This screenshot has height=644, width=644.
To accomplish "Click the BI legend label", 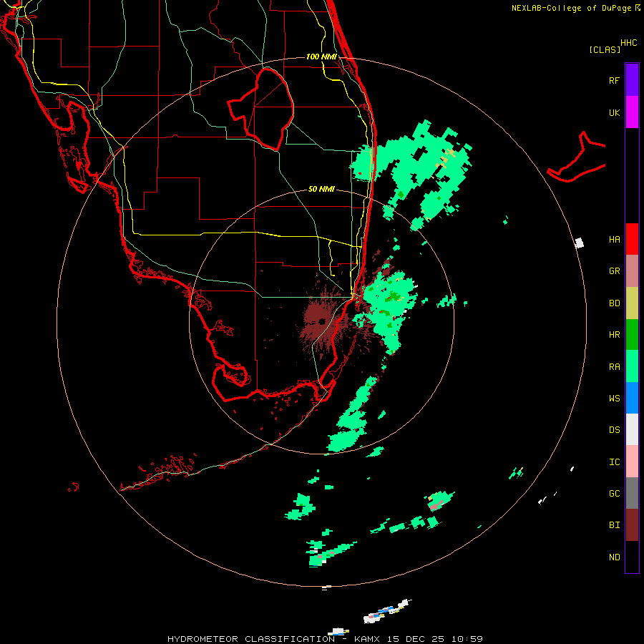I will pyautogui.click(x=614, y=525).
